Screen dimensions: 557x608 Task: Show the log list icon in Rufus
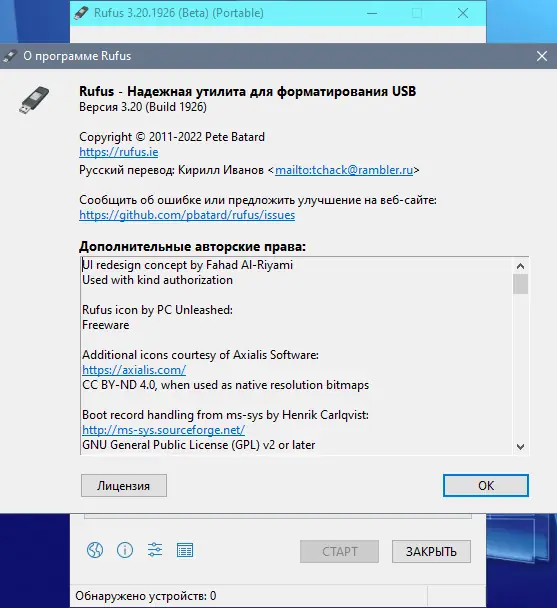click(x=185, y=550)
